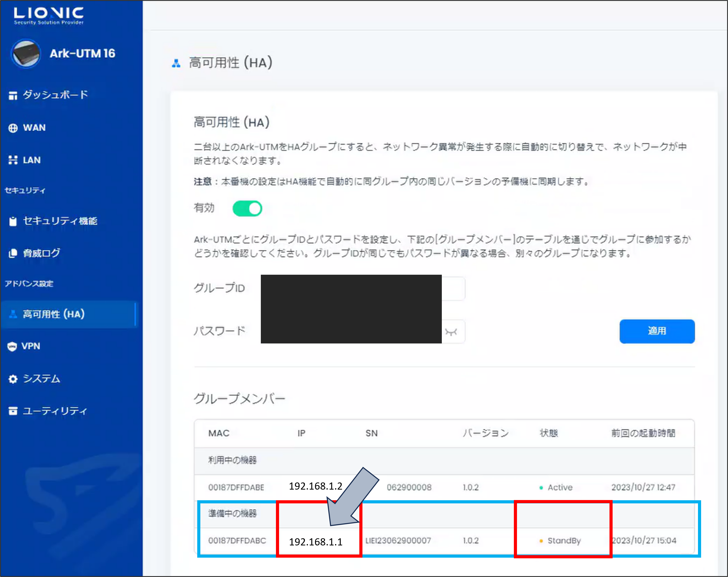
Task: Click the 適用 apply button
Action: click(x=657, y=331)
